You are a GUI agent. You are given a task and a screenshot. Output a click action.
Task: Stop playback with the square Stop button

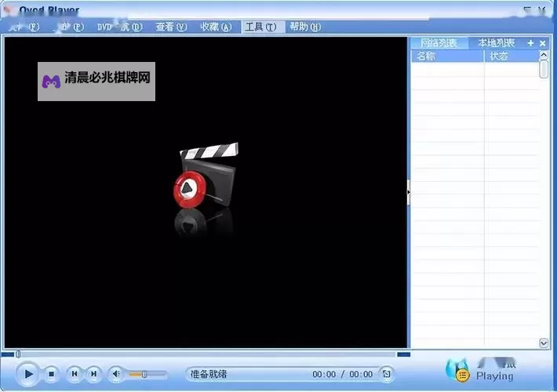pos(52,374)
